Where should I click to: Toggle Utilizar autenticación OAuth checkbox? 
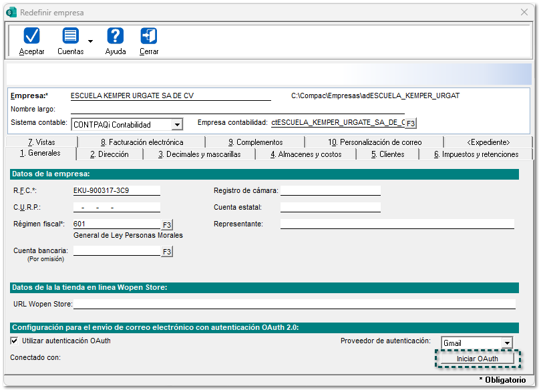pos(15,341)
